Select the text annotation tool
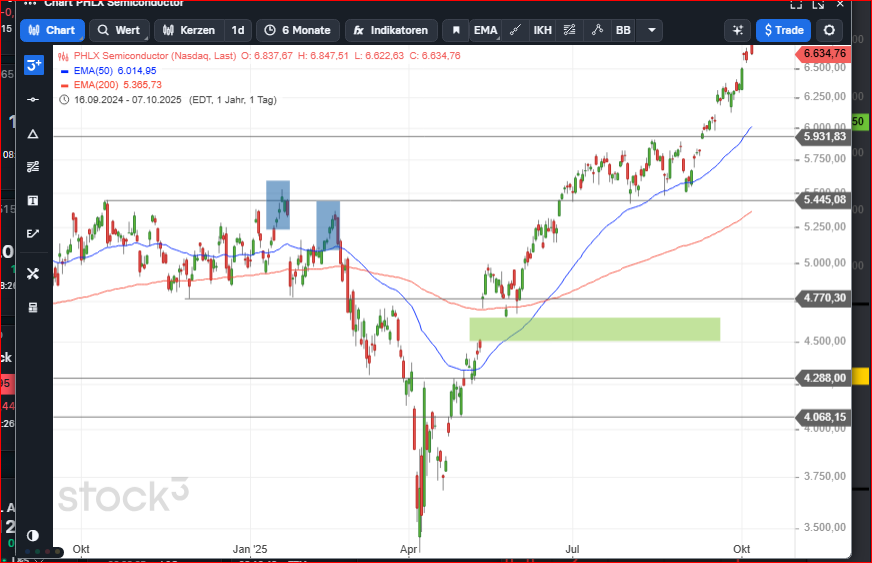The width and height of the screenshot is (872, 563). (33, 200)
